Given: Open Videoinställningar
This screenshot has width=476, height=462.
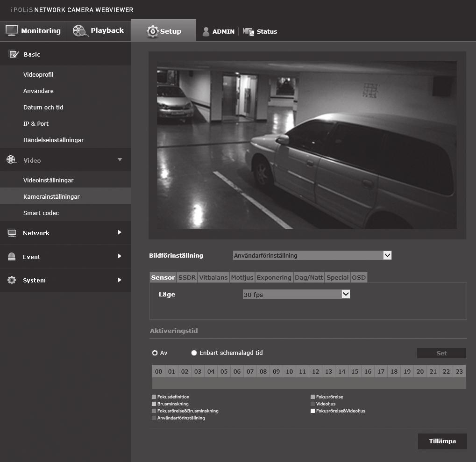Looking at the screenshot, I should (x=48, y=180).
